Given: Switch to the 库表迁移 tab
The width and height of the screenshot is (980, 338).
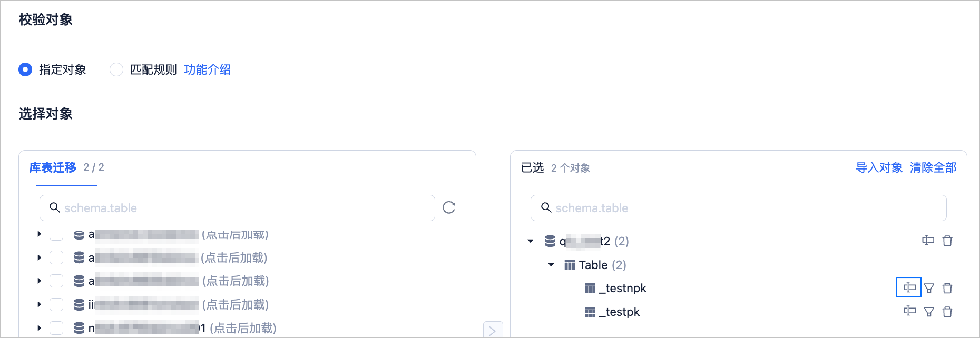Looking at the screenshot, I should [x=53, y=167].
